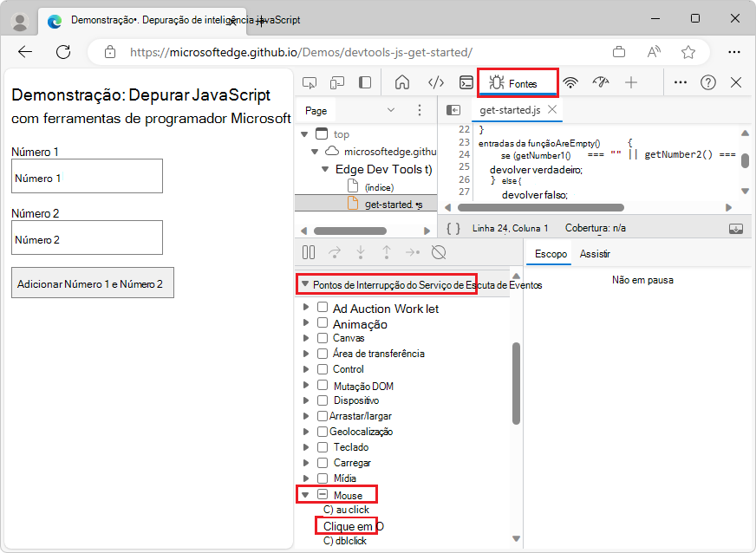Switch to the Assistir tab
Image resolution: width=756 pixels, height=553 pixels.
click(595, 254)
